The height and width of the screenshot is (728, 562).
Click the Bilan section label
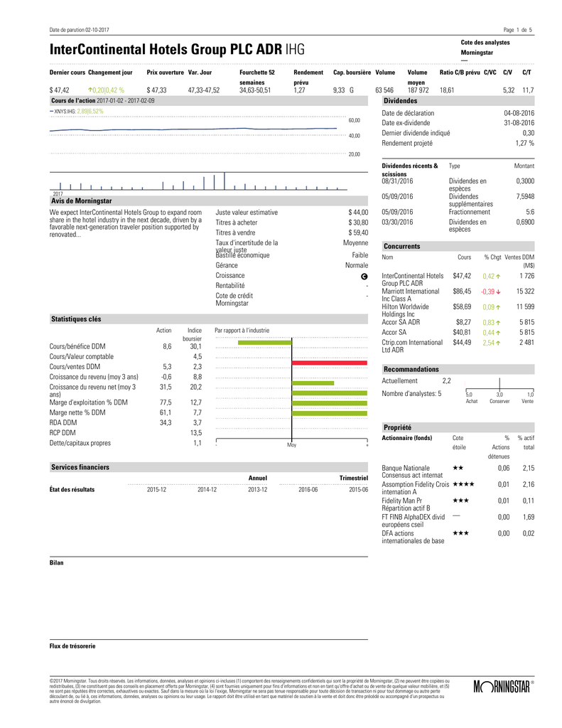(57, 563)
